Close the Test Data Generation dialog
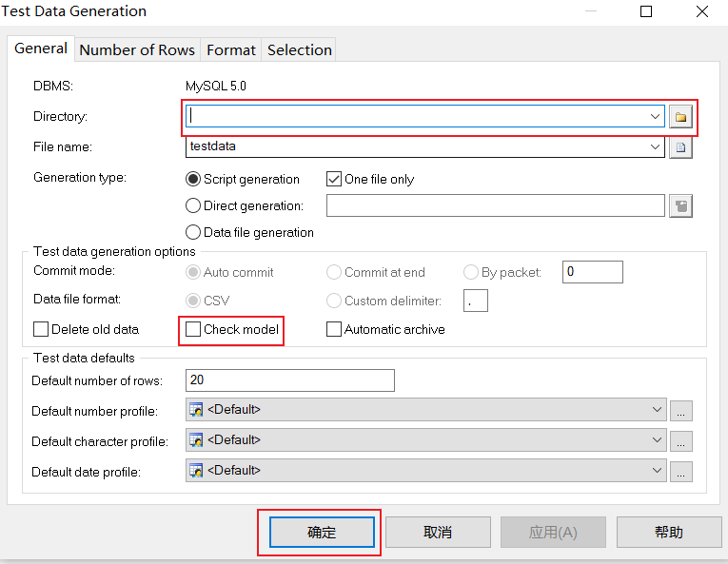This screenshot has width=728, height=564. coord(700,11)
